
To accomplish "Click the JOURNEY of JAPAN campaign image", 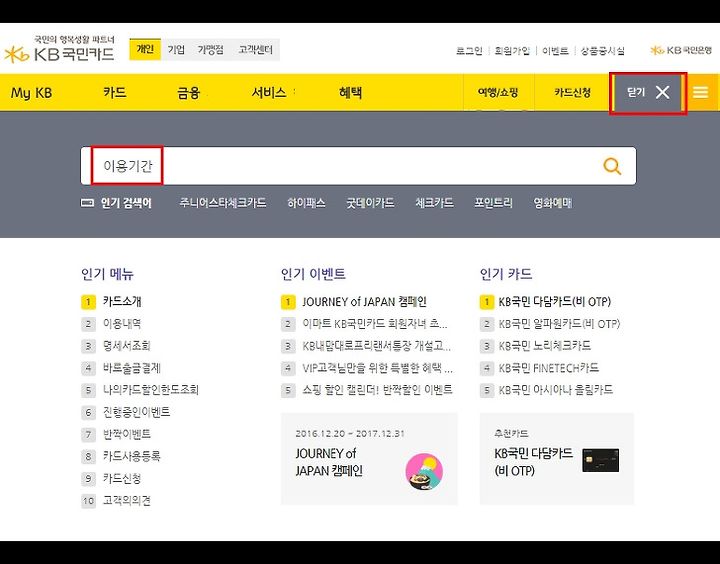I will tap(424, 472).
